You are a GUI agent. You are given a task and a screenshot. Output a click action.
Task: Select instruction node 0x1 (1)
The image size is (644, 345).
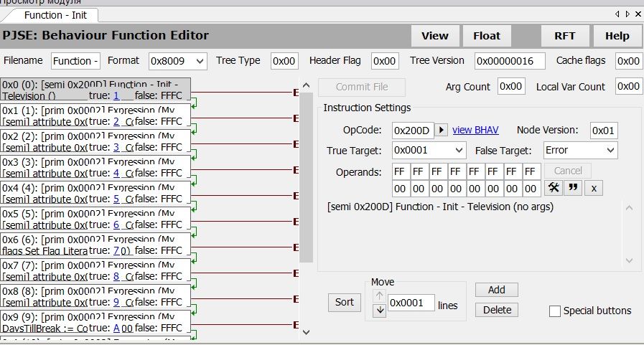[95, 115]
